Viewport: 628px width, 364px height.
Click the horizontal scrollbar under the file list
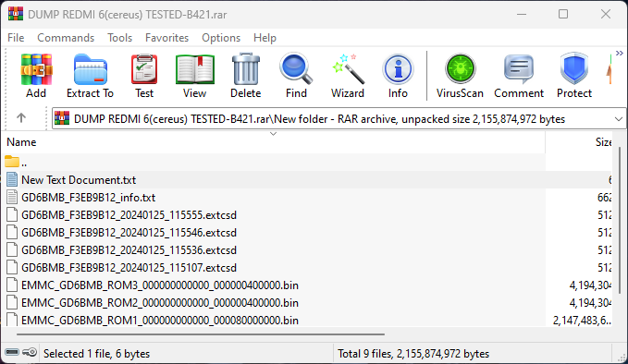point(201,334)
